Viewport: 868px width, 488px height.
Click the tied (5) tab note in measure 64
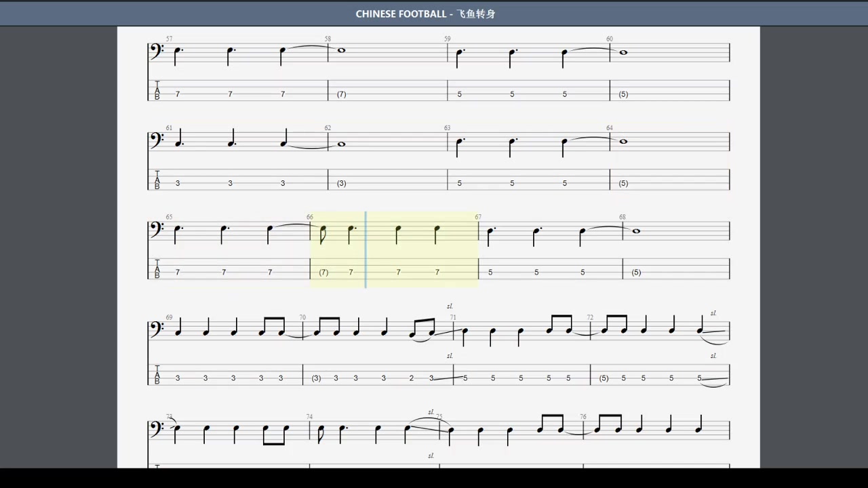tap(623, 183)
